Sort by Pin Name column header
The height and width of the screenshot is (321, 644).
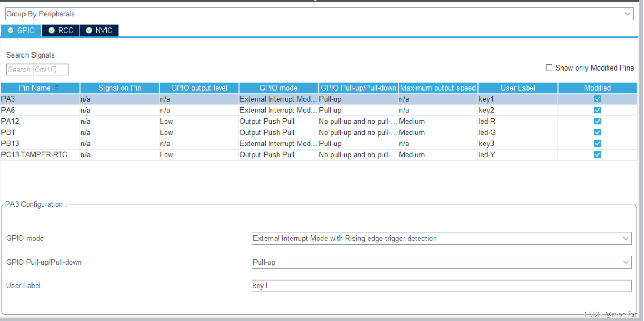click(x=40, y=88)
